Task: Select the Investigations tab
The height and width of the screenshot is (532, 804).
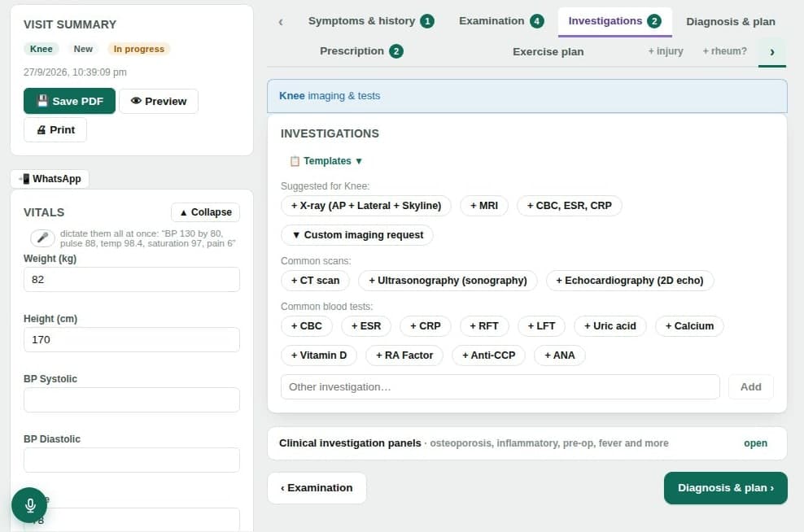Action: click(614, 21)
